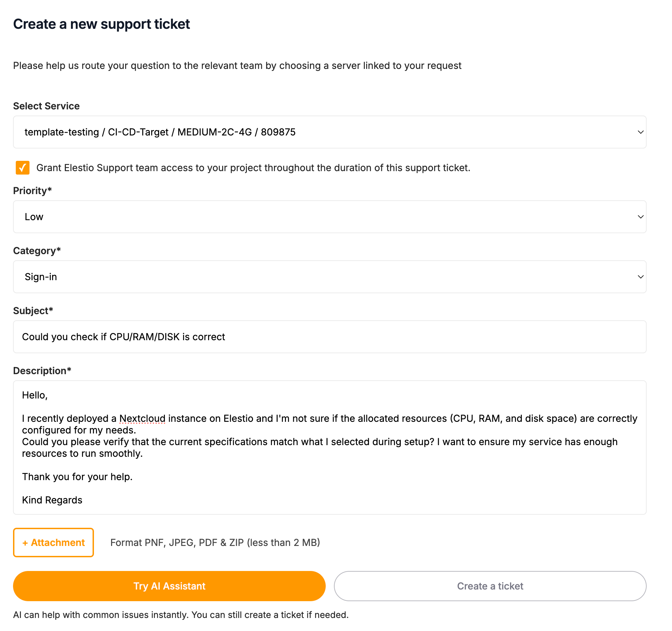Click the underlined word Nextcloud in the description
Image resolution: width=672 pixels, height=631 pixels.
(x=142, y=418)
